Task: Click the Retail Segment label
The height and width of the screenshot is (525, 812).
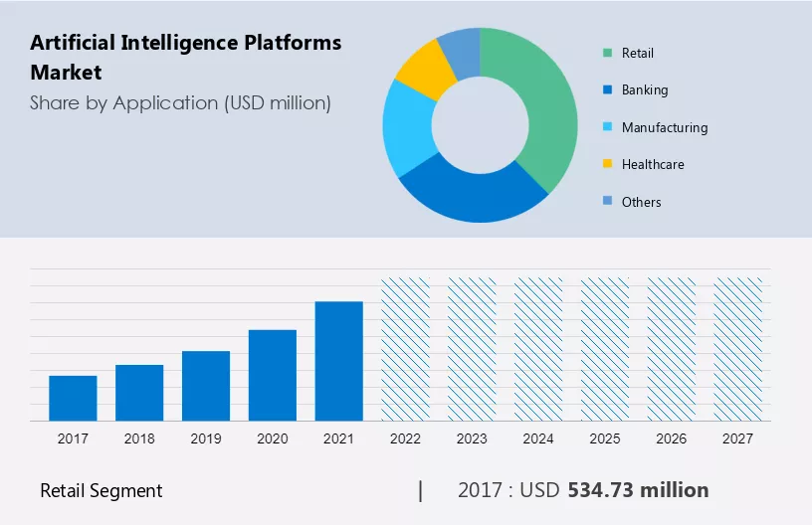Action: 101,490
